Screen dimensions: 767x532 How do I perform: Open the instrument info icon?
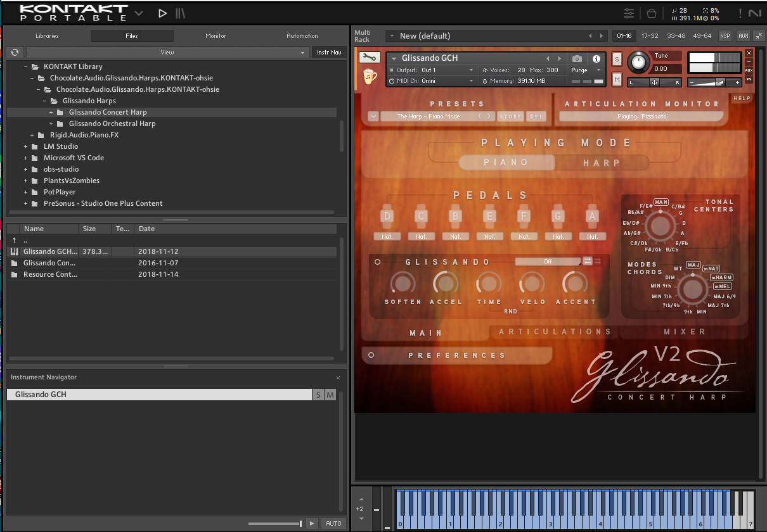(x=596, y=58)
